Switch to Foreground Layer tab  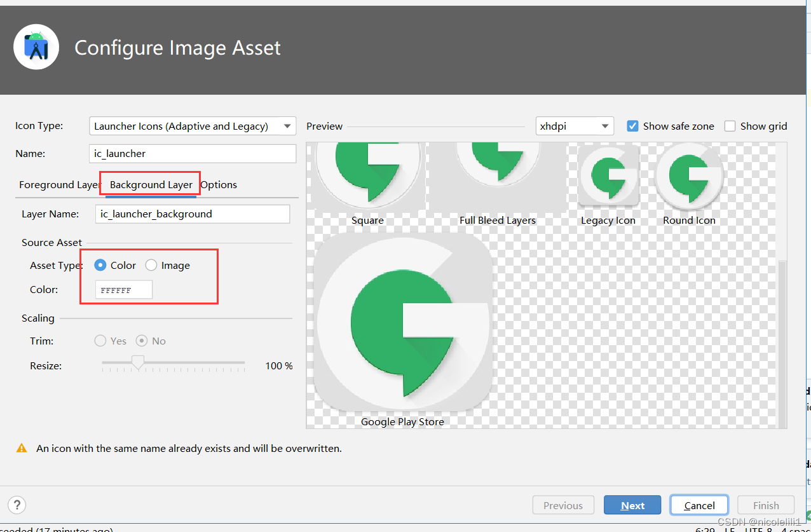tap(60, 184)
